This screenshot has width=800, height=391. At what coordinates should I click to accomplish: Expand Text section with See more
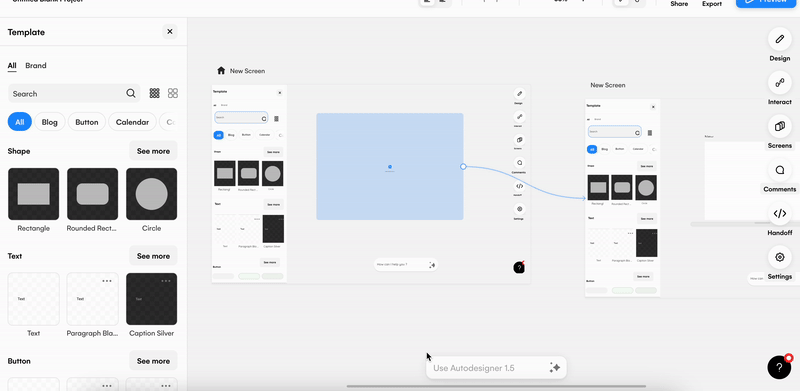pyautogui.click(x=153, y=256)
